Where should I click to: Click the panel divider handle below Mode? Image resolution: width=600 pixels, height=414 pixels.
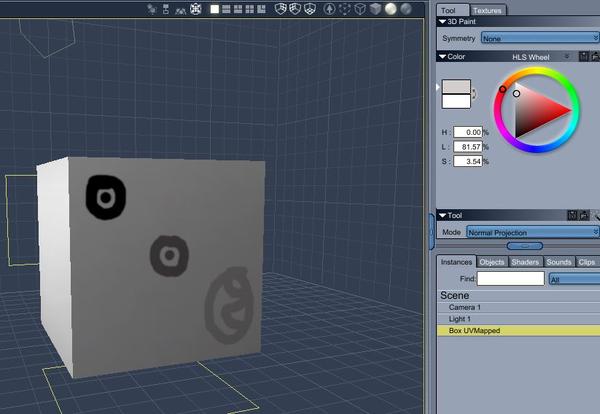pyautogui.click(x=525, y=246)
